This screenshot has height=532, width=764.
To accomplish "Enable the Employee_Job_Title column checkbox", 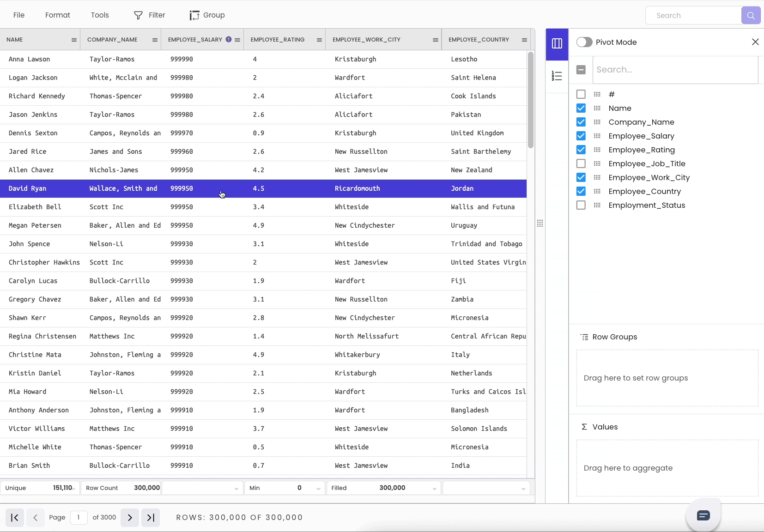I will click(581, 163).
